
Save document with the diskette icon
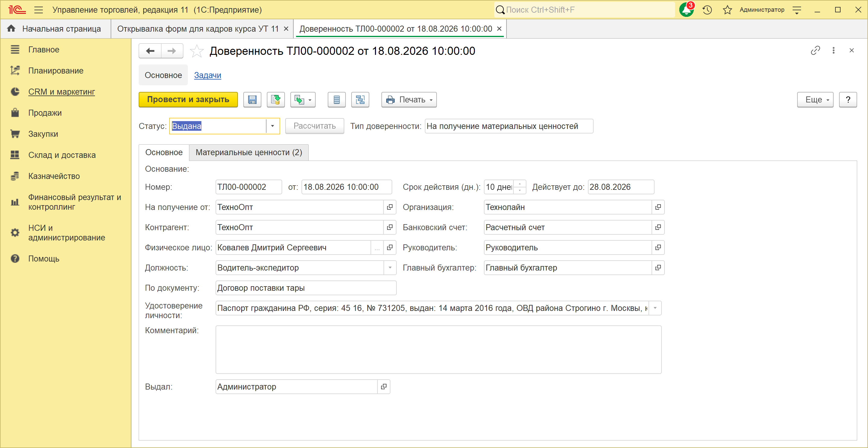[x=252, y=100]
